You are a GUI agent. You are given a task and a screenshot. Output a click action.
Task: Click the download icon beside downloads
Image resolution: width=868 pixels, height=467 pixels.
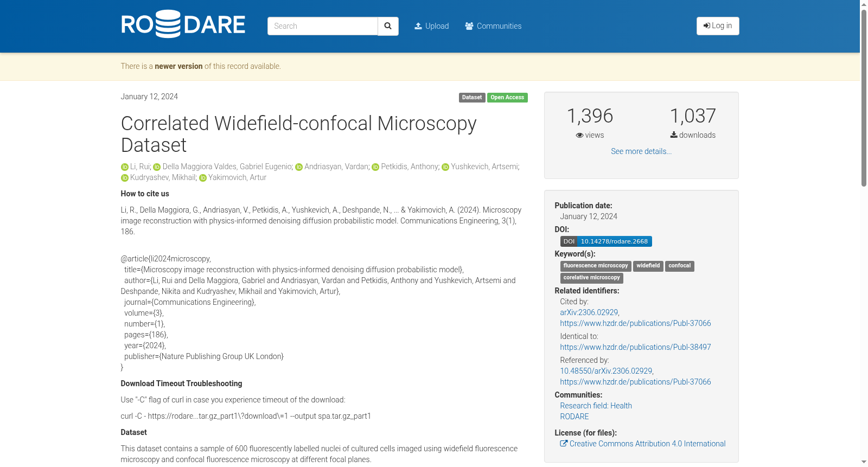674,135
